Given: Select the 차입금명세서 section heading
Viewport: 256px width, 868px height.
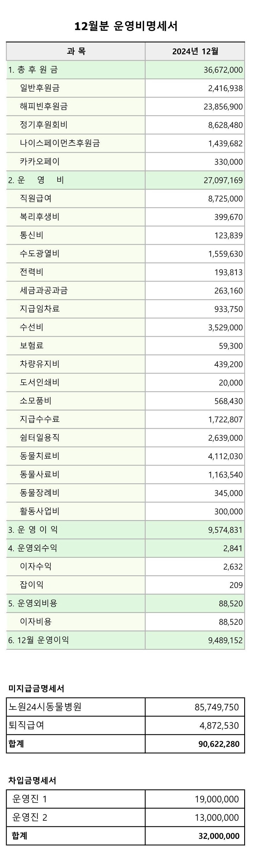Looking at the screenshot, I should click(x=32, y=780).
